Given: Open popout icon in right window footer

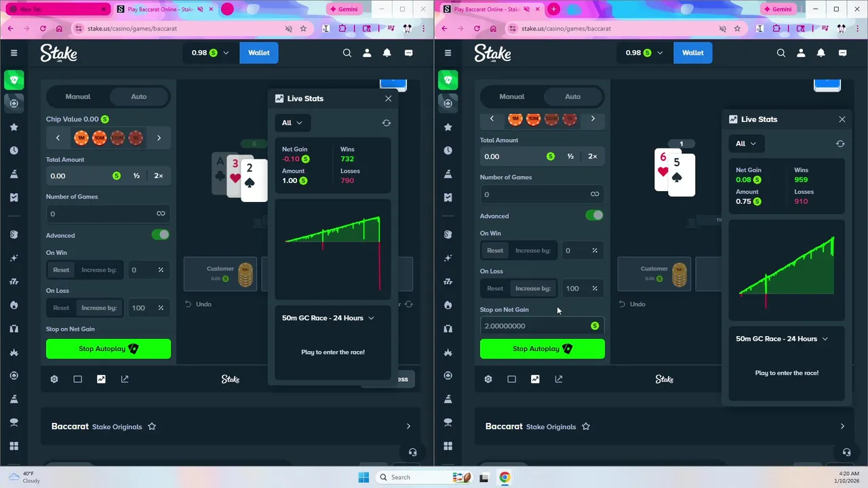Looking at the screenshot, I should click(559, 379).
